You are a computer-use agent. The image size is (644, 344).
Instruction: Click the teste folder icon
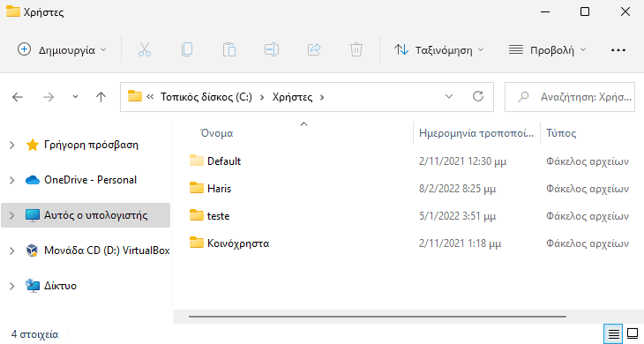[197, 215]
